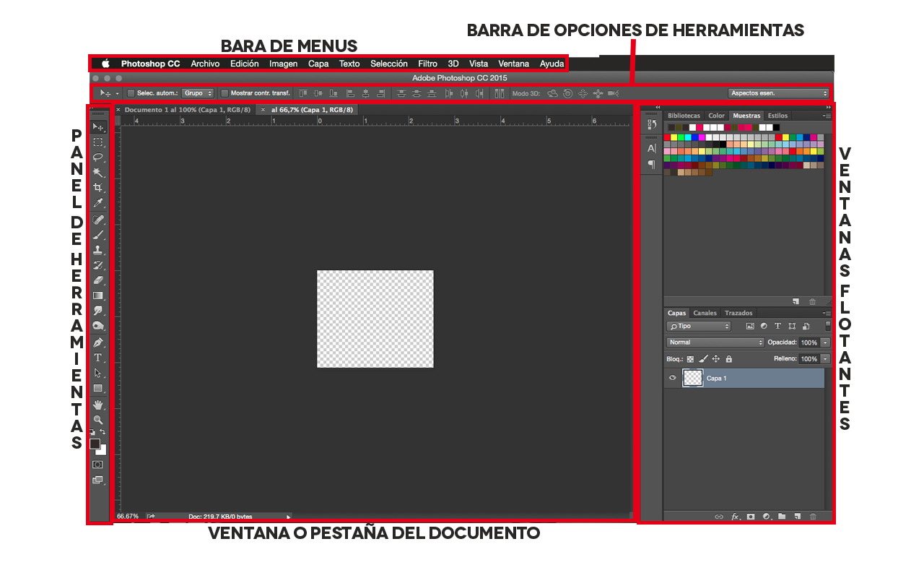Select the History Brush tool
Screen dimensions: 924x578
point(98,265)
